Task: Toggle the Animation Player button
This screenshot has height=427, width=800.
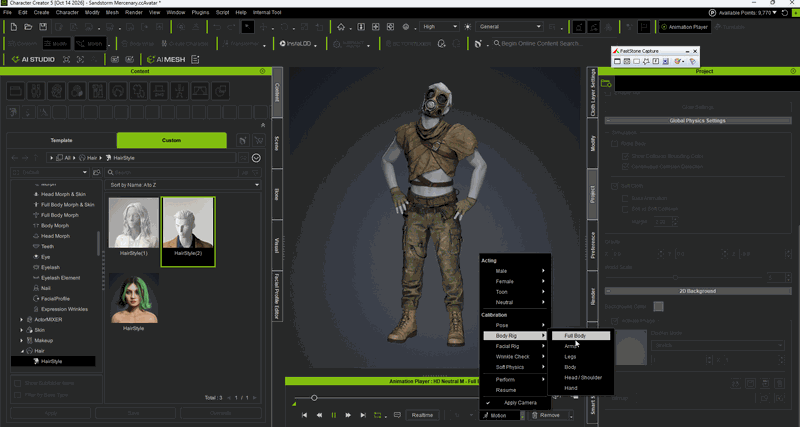Action: coord(684,27)
